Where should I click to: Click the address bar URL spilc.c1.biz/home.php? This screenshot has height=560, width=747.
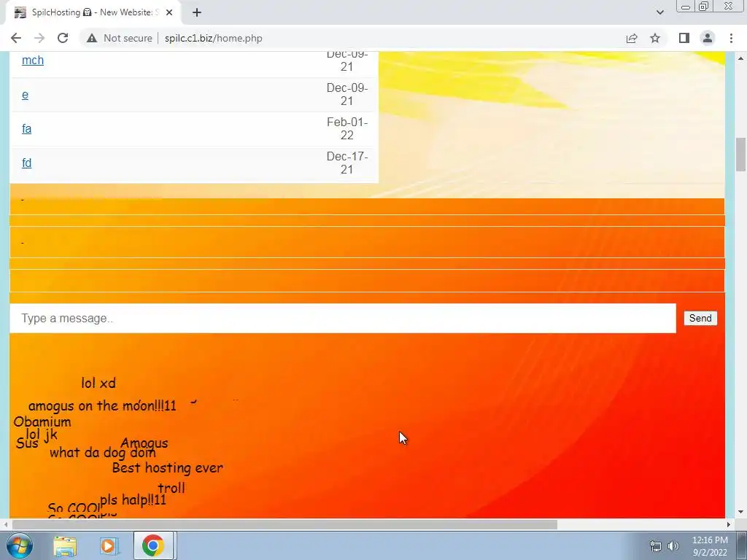pos(214,38)
